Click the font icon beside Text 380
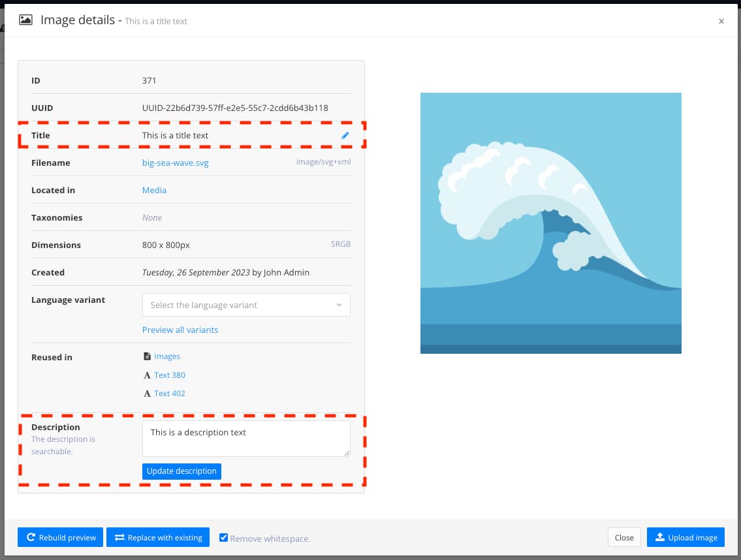 [x=147, y=375]
